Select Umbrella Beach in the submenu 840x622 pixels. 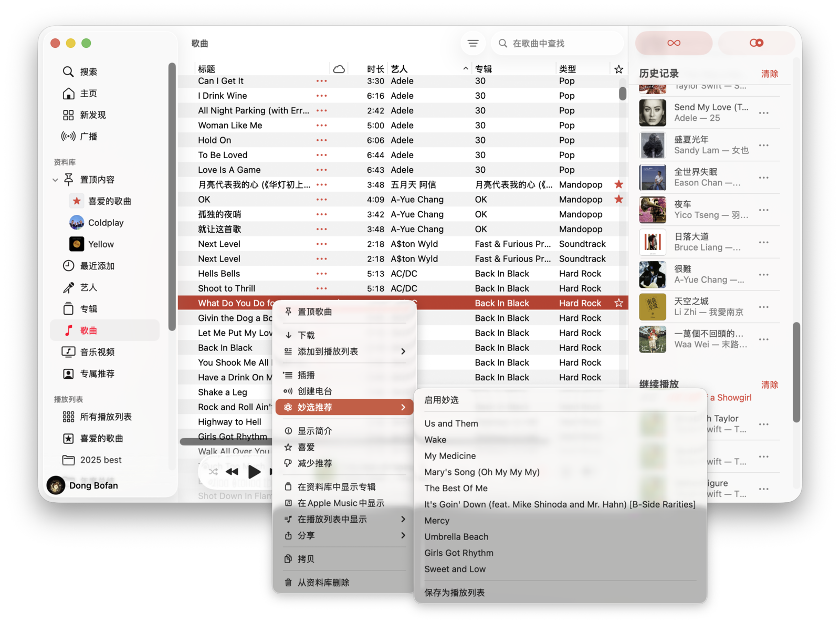click(x=560, y=536)
